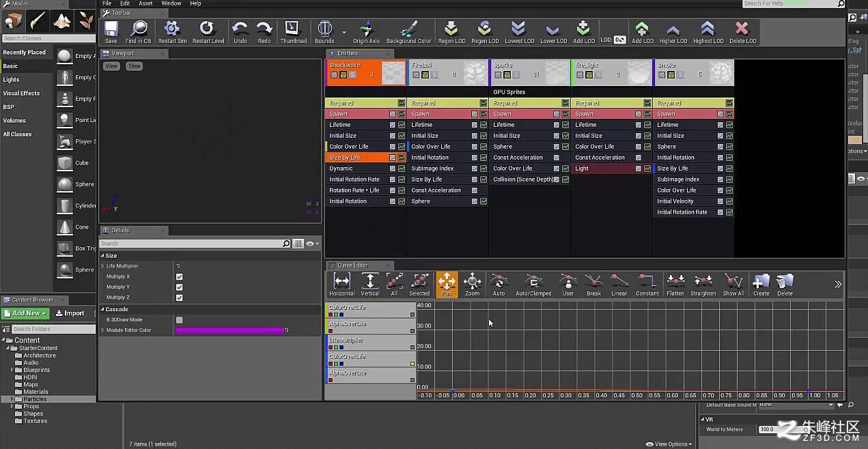Fit All curves in view
868x449 pixels.
coord(394,285)
